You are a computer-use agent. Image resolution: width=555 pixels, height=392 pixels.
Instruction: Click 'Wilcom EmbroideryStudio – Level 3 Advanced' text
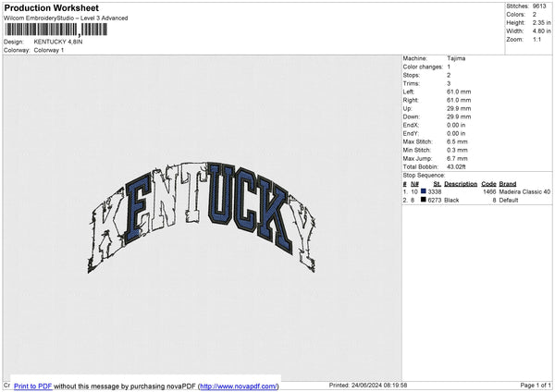pos(66,18)
